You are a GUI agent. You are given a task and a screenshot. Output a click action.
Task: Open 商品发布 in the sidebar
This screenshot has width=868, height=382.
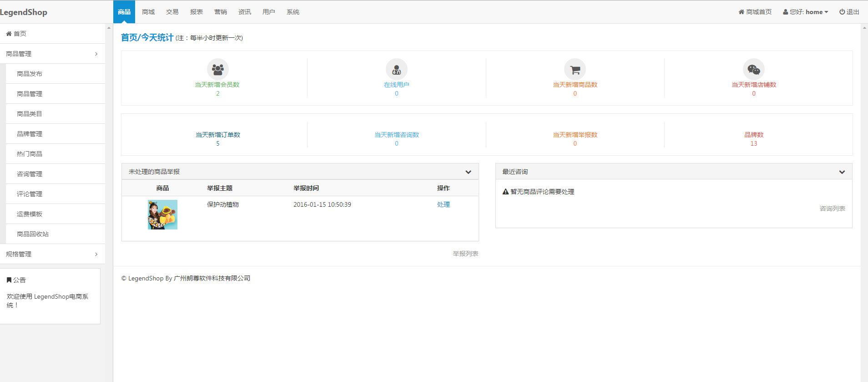pos(56,74)
